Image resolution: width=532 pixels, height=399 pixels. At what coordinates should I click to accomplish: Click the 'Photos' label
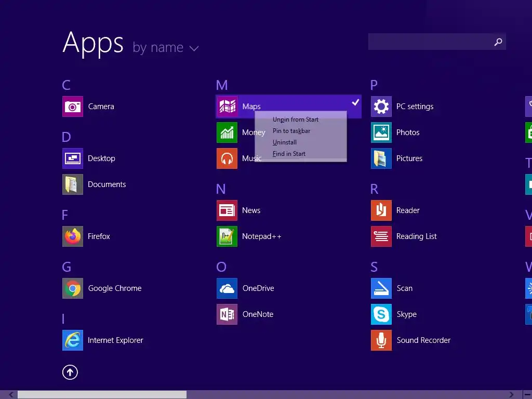tap(408, 132)
